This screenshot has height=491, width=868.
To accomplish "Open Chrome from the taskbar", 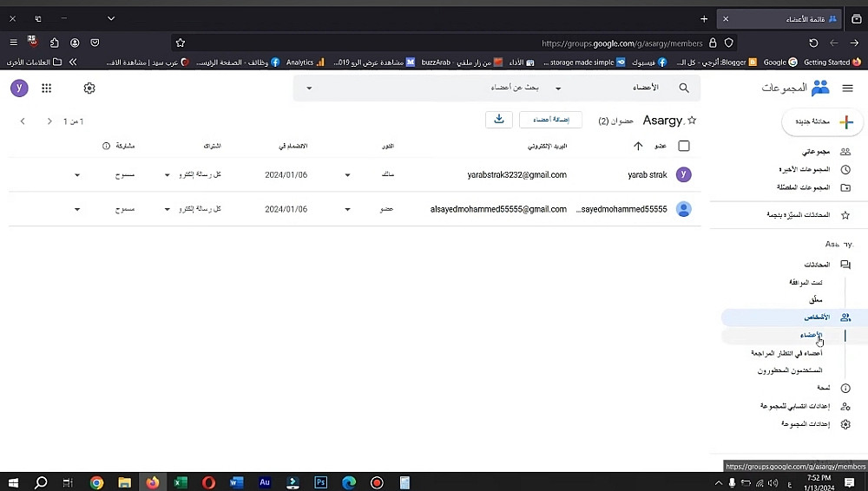I will [x=96, y=482].
